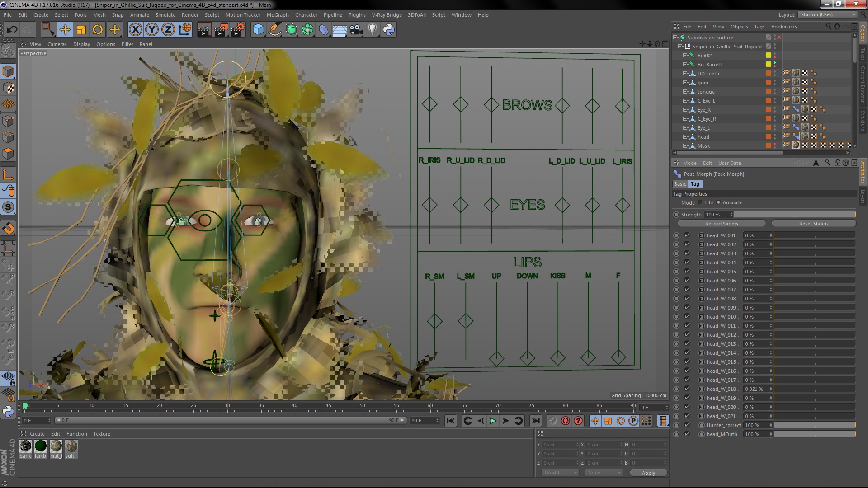
Task: Click the magnet snap icon in left toolbar
Action: (x=8, y=228)
